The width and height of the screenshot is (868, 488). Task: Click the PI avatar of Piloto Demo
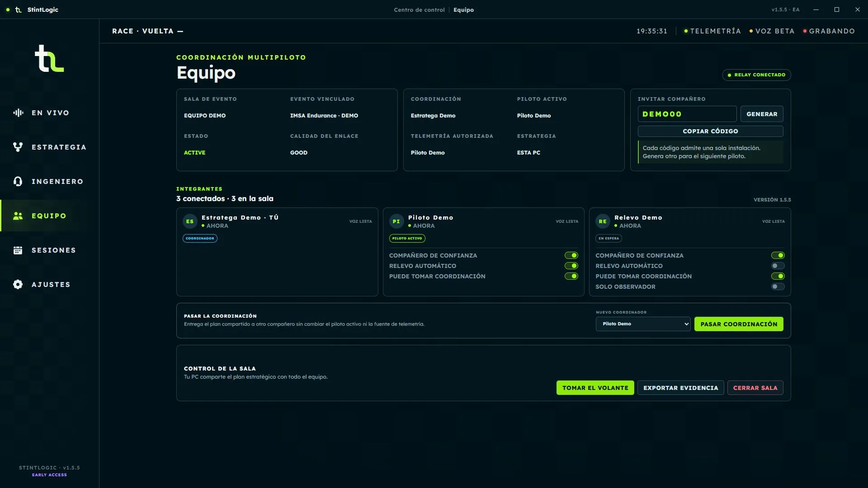tap(396, 221)
